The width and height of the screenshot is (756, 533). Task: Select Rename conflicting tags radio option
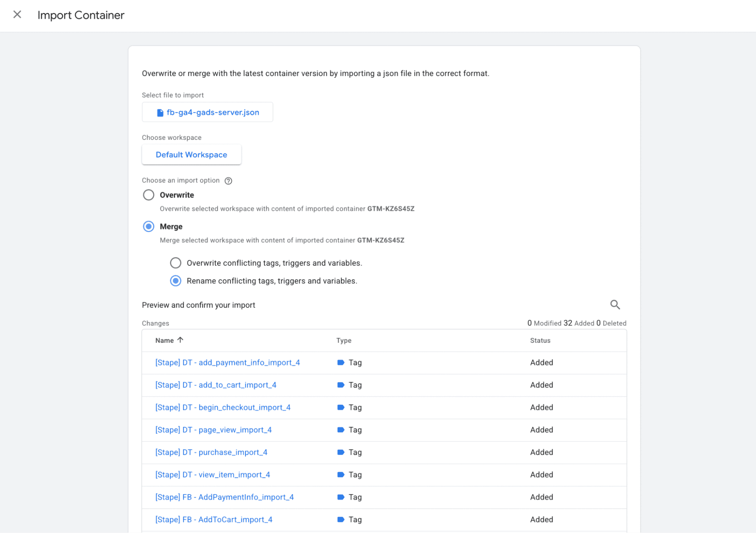(175, 281)
